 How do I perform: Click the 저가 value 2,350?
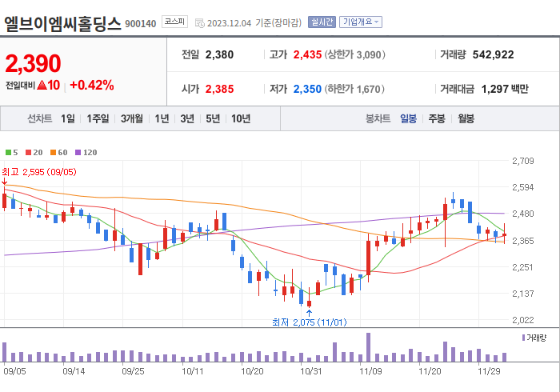(x=307, y=89)
